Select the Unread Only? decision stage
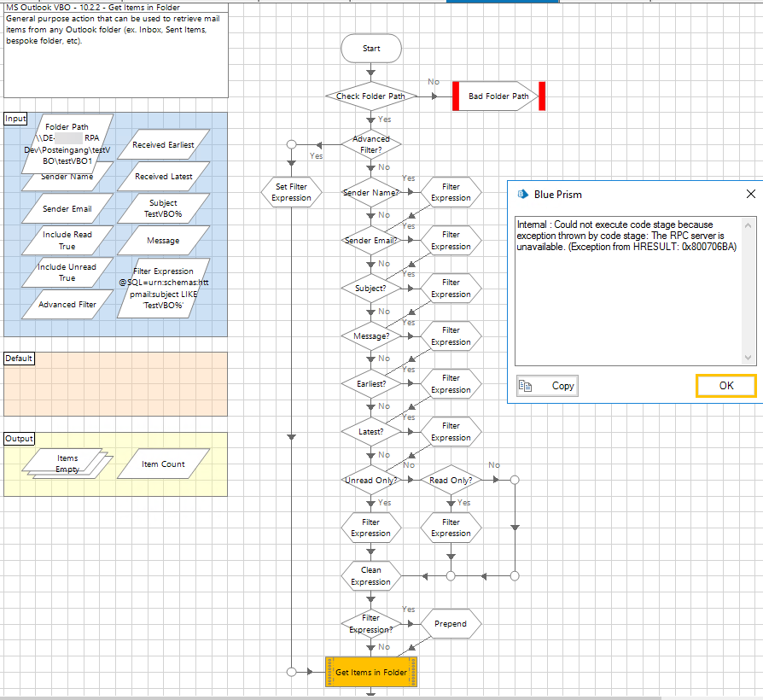 [370, 480]
